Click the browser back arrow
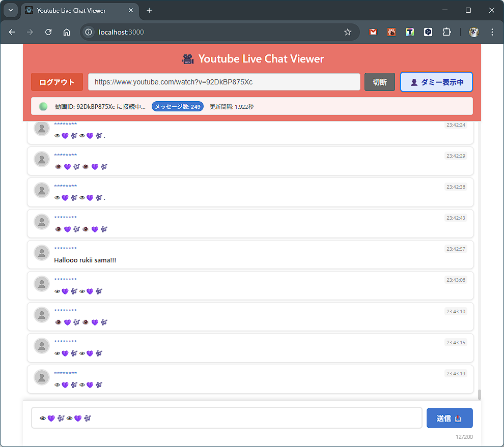The width and height of the screenshot is (504, 447). click(12, 32)
